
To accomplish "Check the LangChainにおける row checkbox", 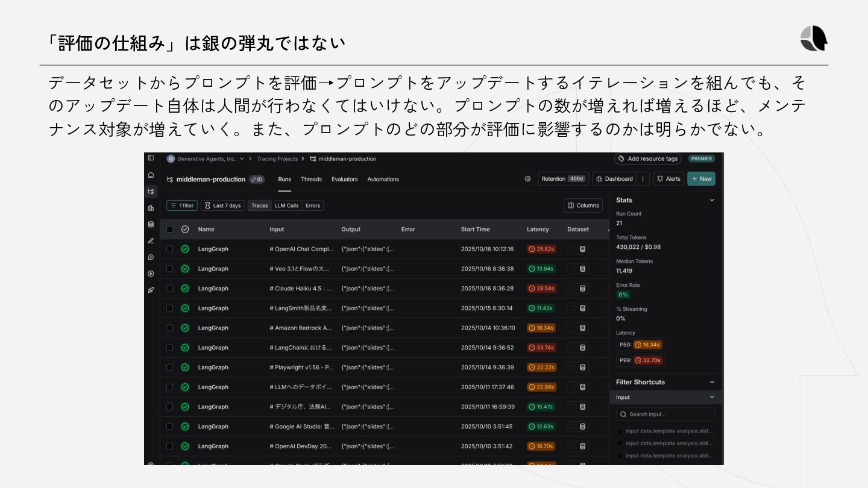I will point(169,348).
